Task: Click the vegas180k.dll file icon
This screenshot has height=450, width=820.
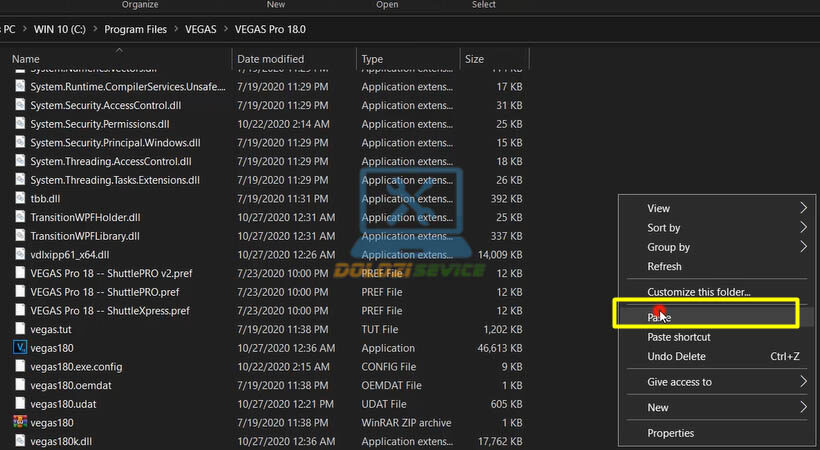Action: (x=20, y=441)
